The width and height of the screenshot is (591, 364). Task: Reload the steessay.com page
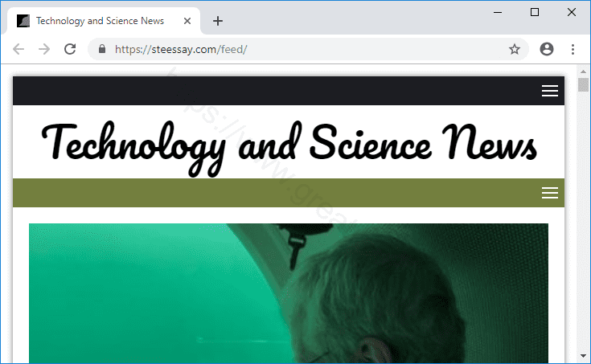[70, 49]
